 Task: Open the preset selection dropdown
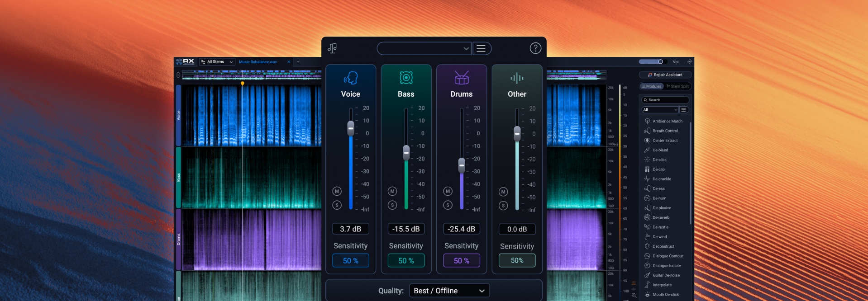coord(424,48)
